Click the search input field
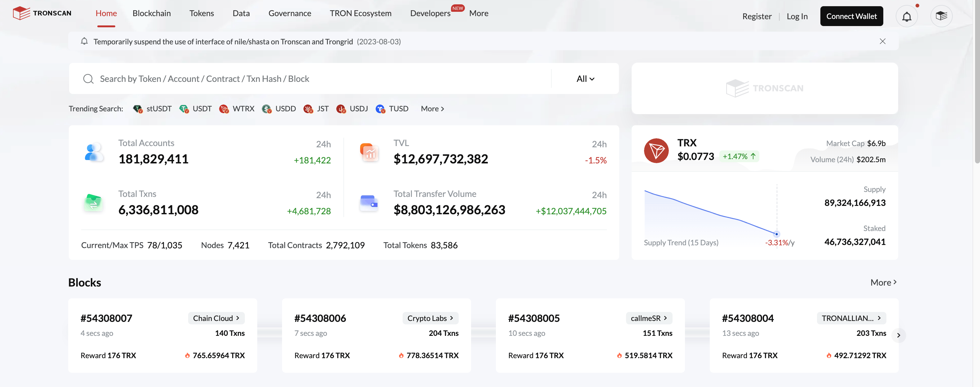The width and height of the screenshot is (980, 387). coord(310,79)
